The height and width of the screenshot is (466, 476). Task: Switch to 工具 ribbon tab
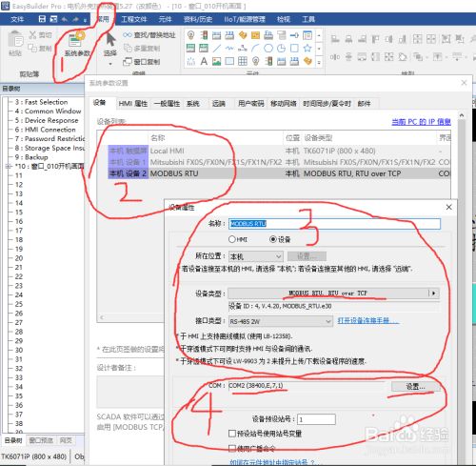pos(308,19)
